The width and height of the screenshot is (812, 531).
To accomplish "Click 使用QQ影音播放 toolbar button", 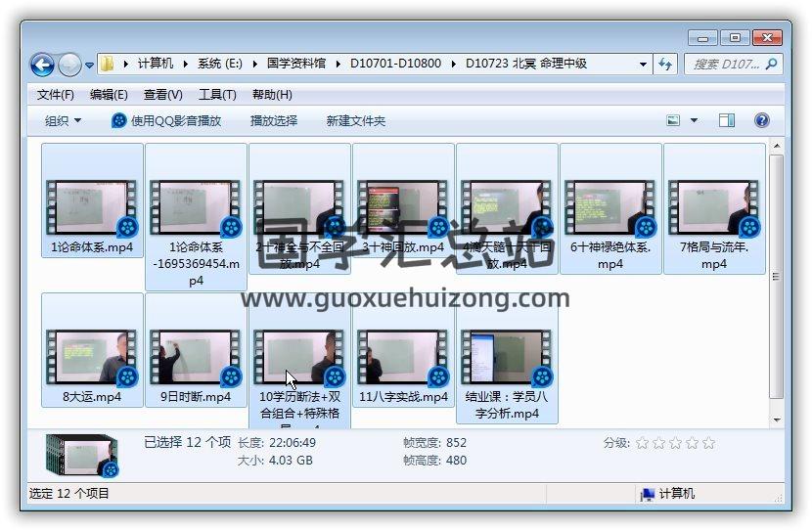I will pyautogui.click(x=166, y=121).
